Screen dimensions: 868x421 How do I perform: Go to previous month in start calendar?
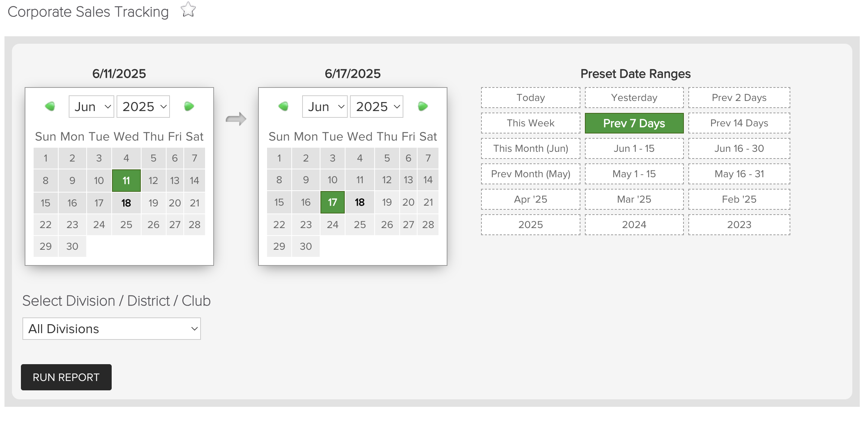(50, 107)
